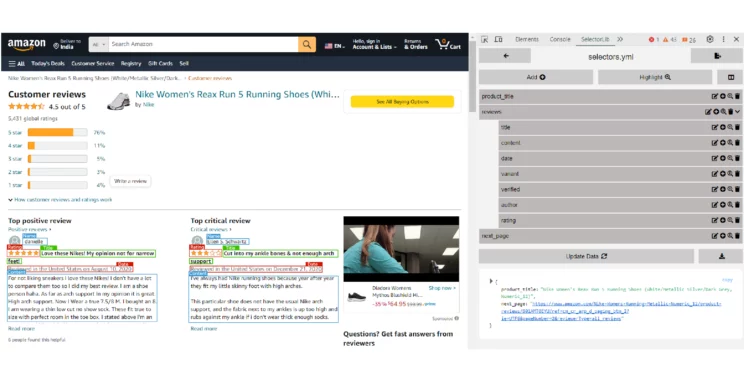The width and height of the screenshot is (744, 378).
Task: Click the Update Data button
Action: [586, 256]
